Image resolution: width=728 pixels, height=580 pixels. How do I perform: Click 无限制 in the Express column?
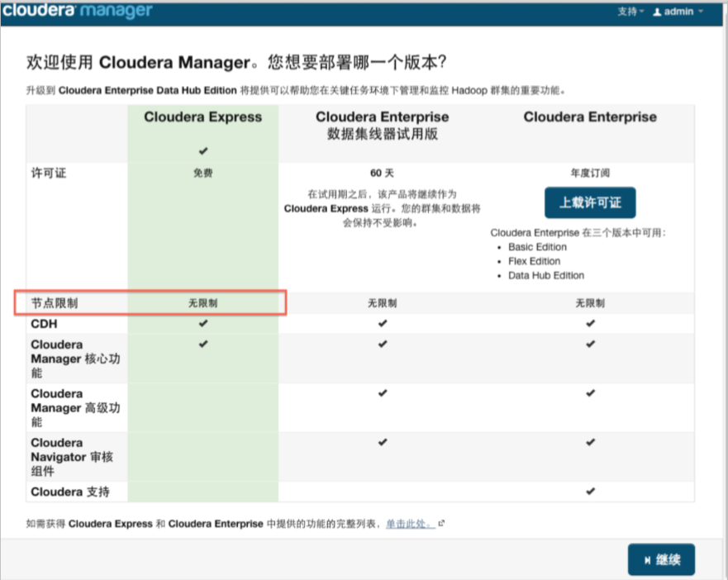pos(203,303)
